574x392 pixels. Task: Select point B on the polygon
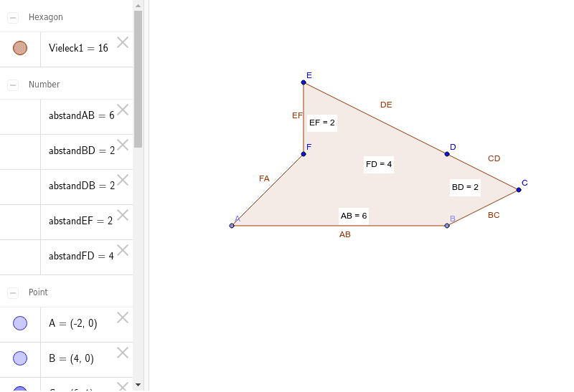click(447, 226)
